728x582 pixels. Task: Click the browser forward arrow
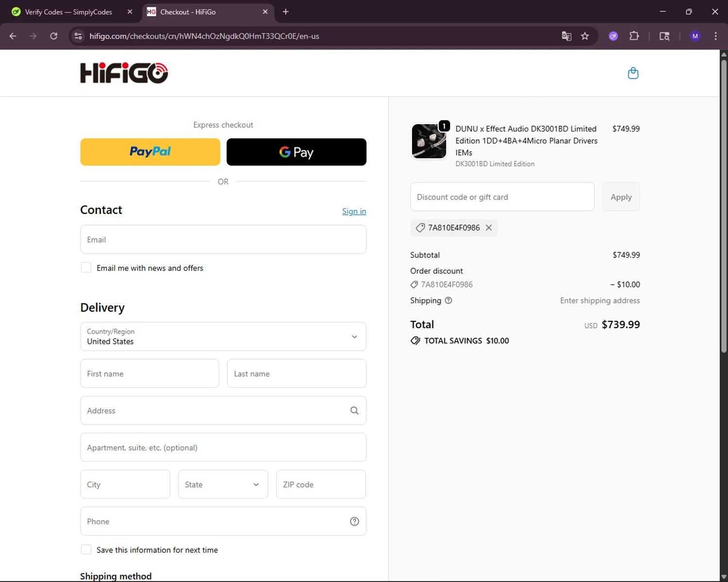(33, 36)
